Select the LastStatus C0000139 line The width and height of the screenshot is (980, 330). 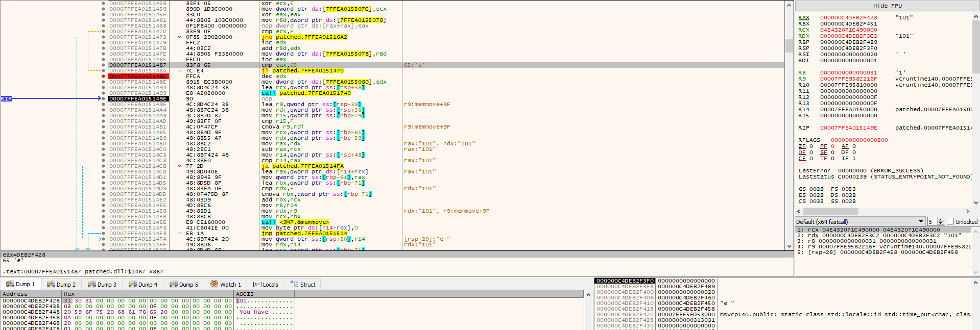click(x=885, y=177)
